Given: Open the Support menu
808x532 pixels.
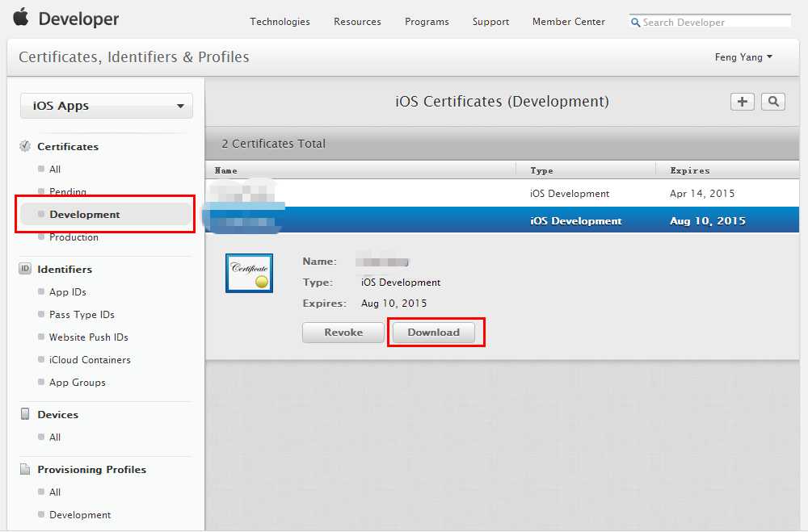Looking at the screenshot, I should pos(490,22).
